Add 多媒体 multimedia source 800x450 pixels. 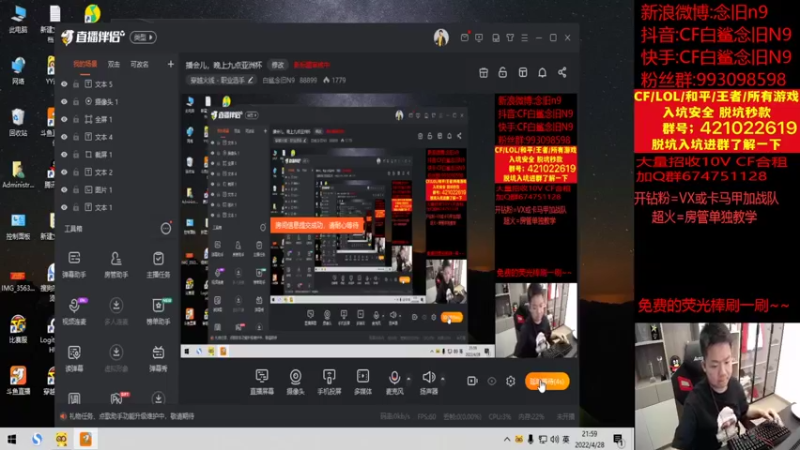363,382
